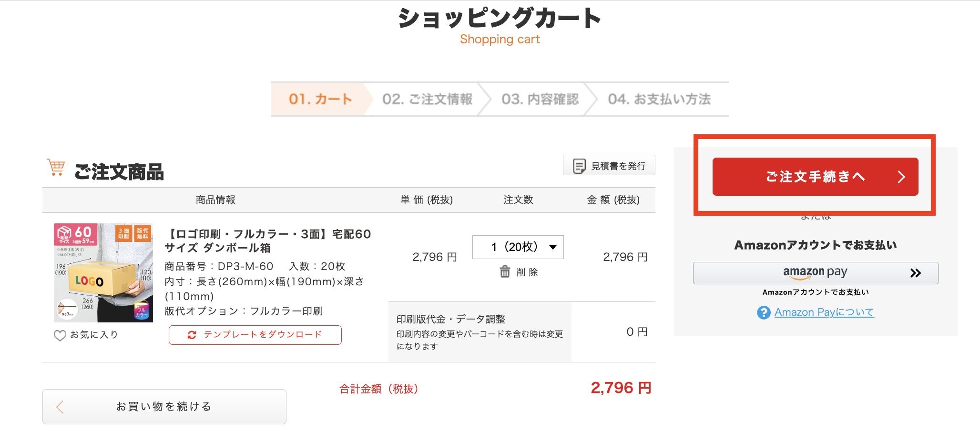
Task: Open the product title 宅配60サイズ ダンボール箱
Action: (267, 241)
